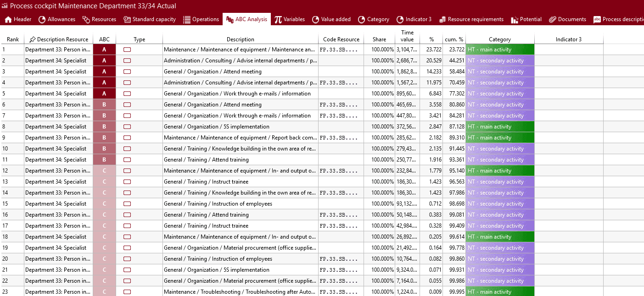Click the Value added pie icon
644x296 pixels.
(x=316, y=19)
